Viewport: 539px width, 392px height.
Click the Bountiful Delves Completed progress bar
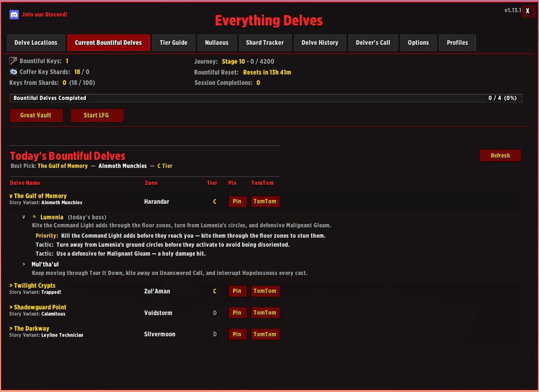point(265,98)
